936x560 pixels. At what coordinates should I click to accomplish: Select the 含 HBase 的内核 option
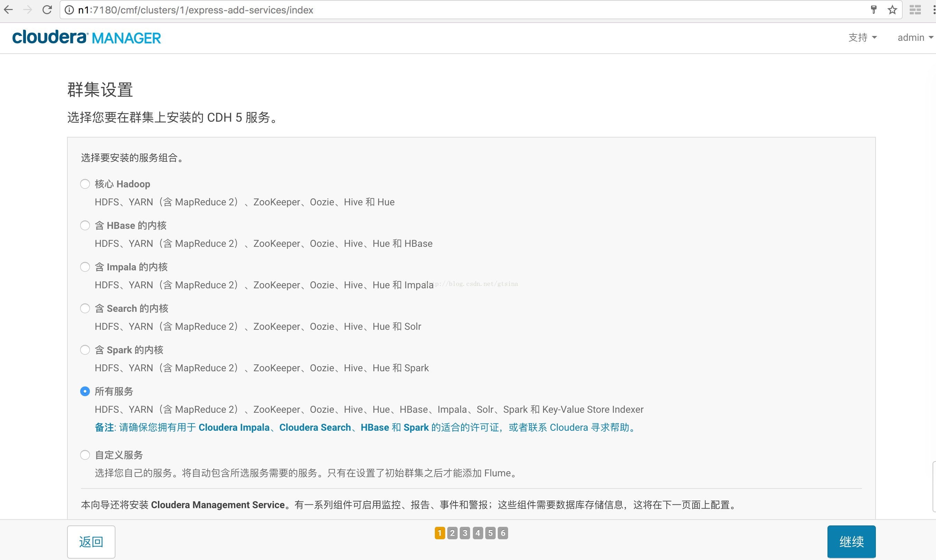(85, 225)
